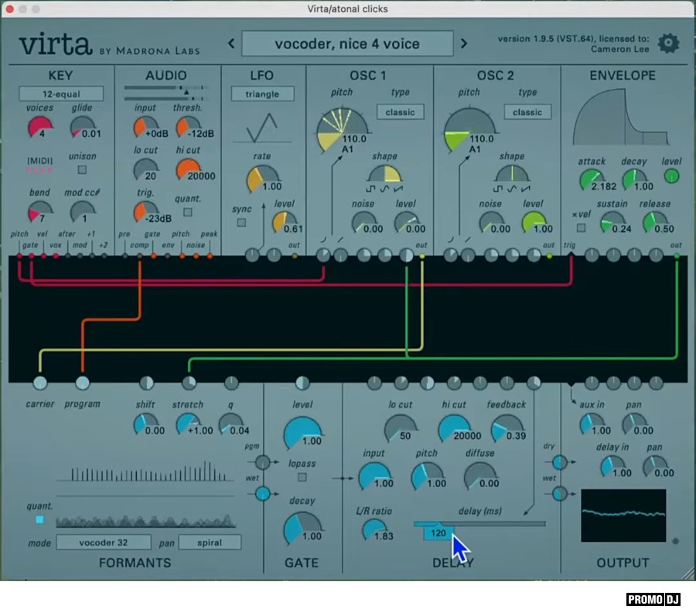
Task: Click the delay (ms) slider
Action: tap(479, 524)
